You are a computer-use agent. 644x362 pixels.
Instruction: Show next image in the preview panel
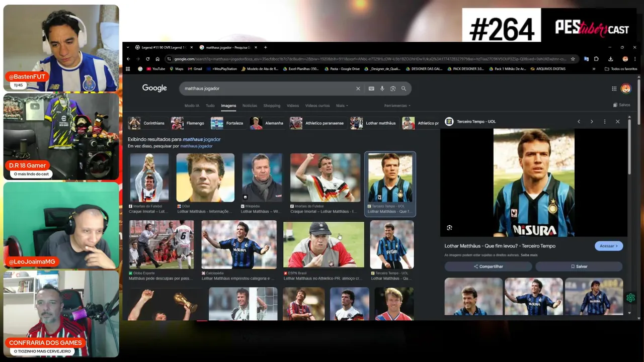point(592,122)
